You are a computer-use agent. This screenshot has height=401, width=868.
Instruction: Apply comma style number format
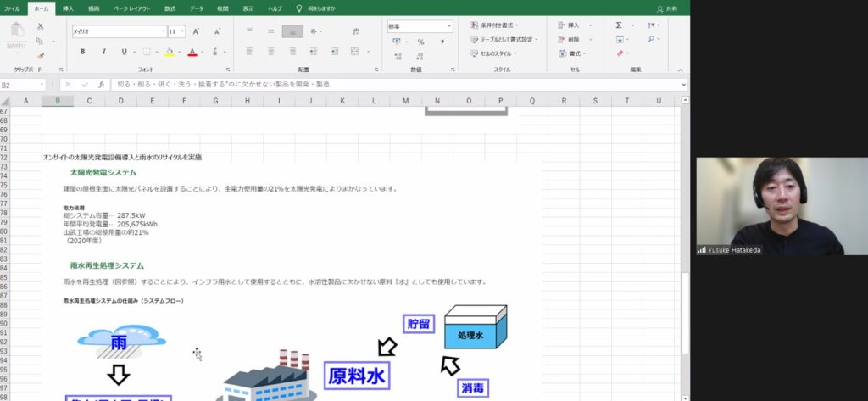(x=442, y=42)
